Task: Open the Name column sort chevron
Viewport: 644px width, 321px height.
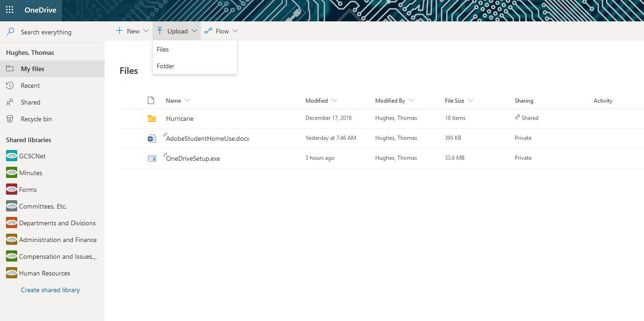Action: tap(187, 100)
